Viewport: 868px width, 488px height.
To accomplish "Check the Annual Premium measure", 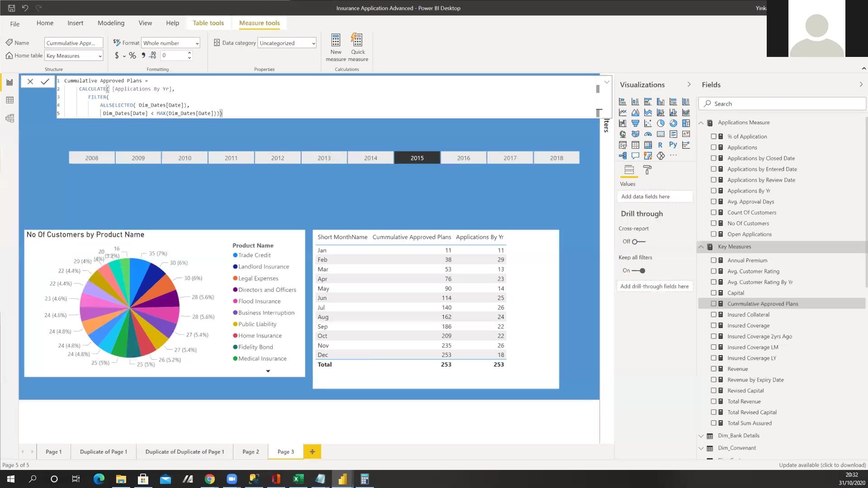I will pyautogui.click(x=713, y=260).
